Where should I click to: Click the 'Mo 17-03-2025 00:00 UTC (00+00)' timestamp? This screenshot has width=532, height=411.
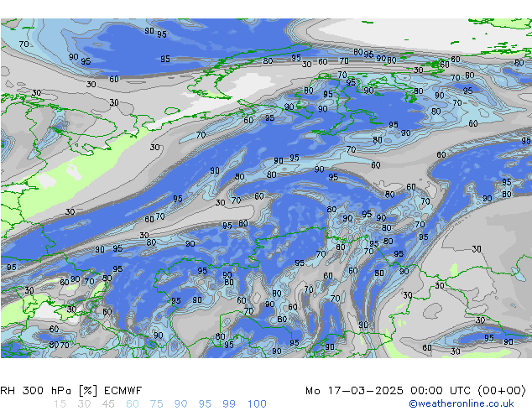415,391
